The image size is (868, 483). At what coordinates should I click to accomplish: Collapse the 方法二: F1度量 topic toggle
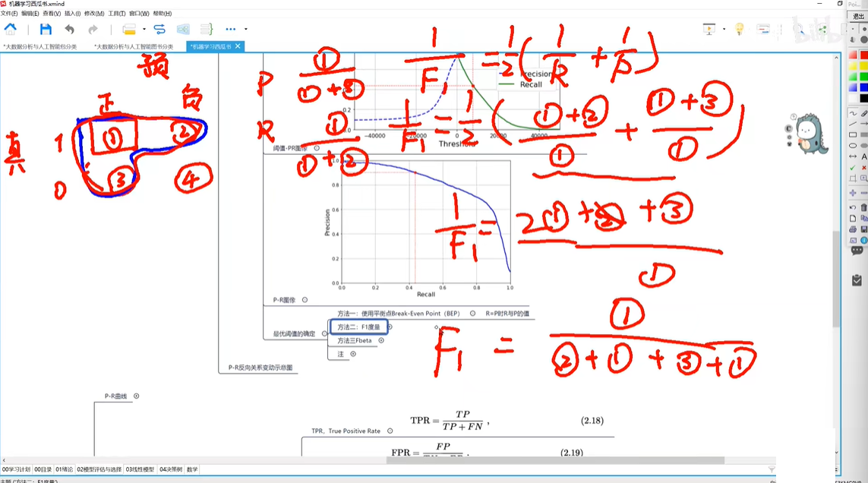tap(390, 327)
